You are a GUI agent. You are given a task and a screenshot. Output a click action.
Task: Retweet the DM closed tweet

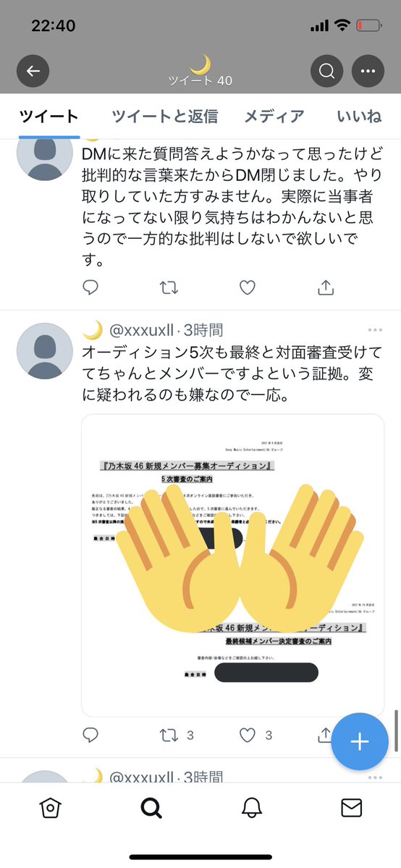[169, 287]
